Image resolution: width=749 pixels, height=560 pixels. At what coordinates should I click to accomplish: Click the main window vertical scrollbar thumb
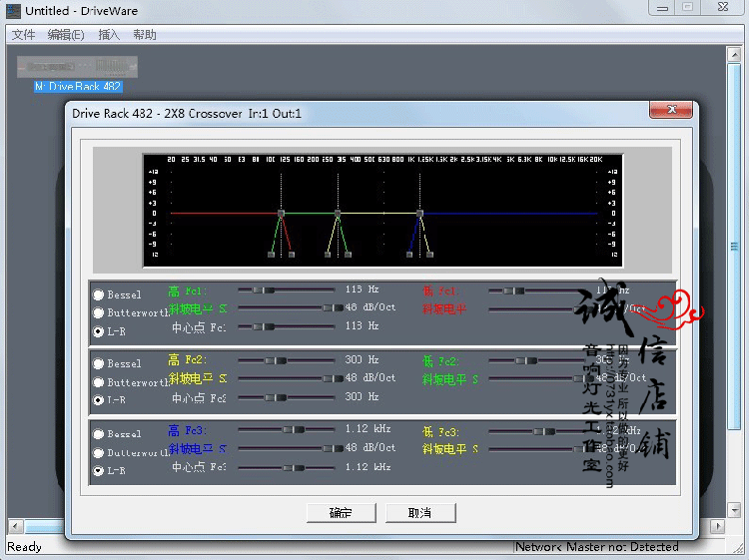pos(734,247)
